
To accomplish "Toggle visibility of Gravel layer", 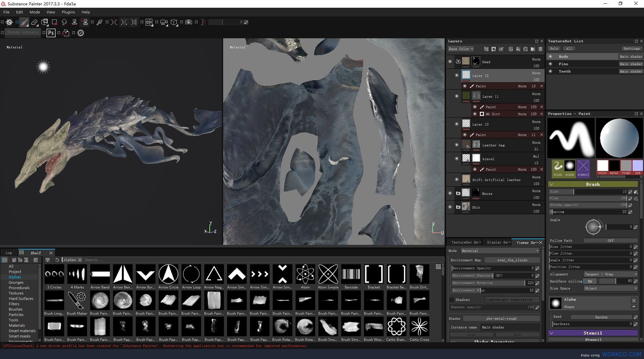I will click(456, 159).
